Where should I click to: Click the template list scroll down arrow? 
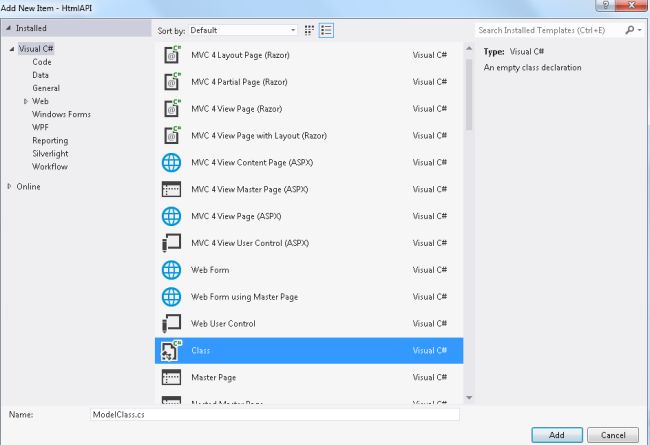pyautogui.click(x=469, y=398)
